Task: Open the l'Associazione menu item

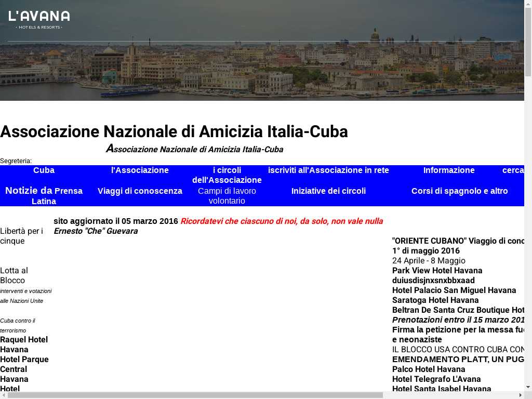Action: (x=140, y=170)
